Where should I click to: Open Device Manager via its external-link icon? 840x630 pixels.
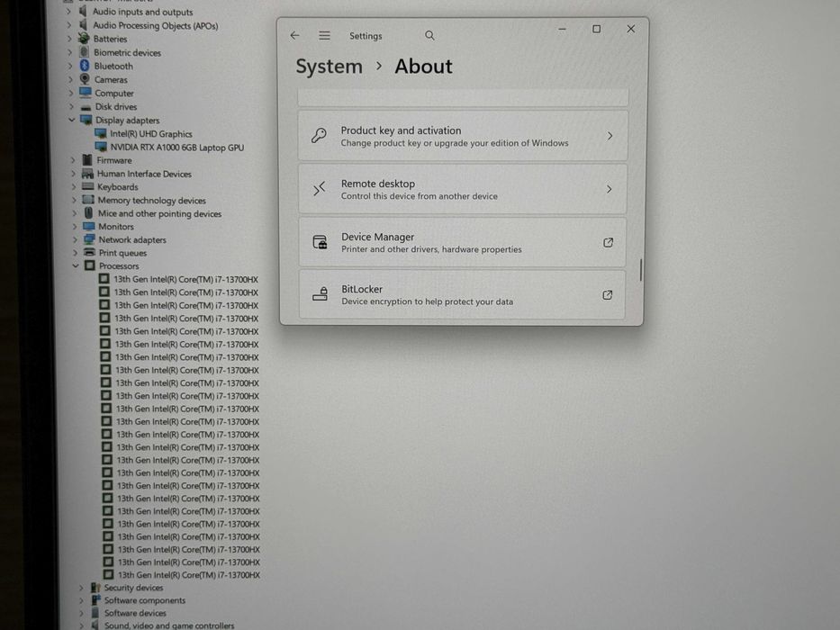(x=608, y=242)
